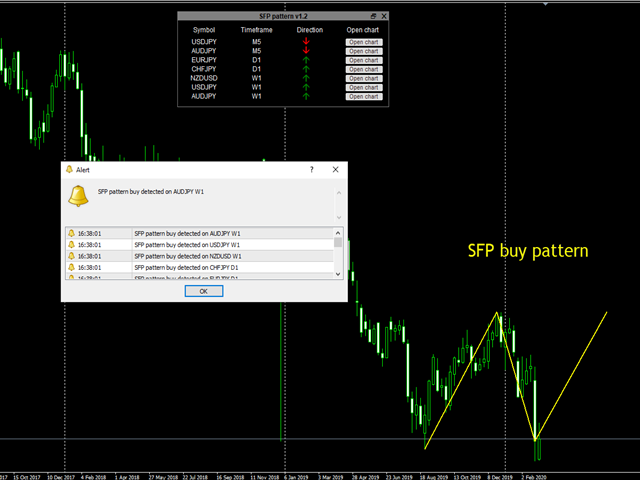The width and height of the screenshot is (640, 480).
Task: Select the CHFJPY D1 alert entry
Action: [200, 268]
